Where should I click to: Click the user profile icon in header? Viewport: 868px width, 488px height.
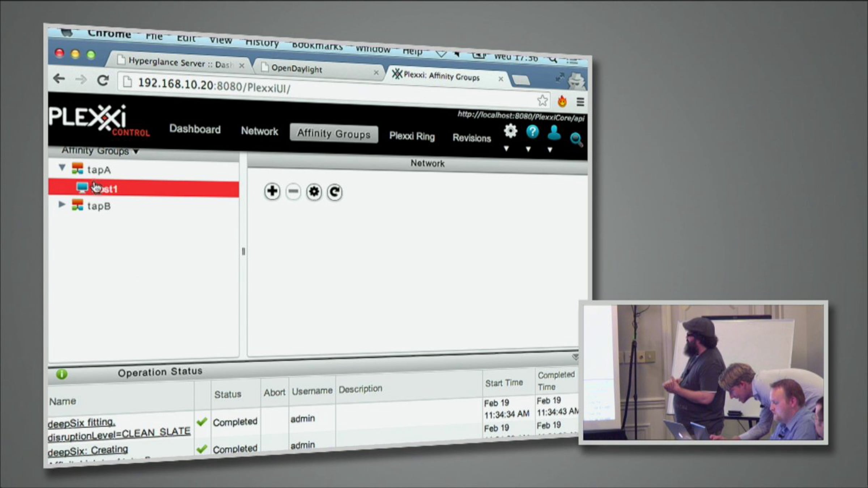click(554, 133)
